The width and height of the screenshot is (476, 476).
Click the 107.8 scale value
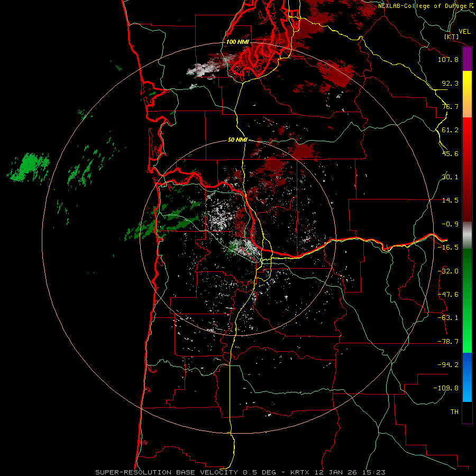[x=448, y=59]
